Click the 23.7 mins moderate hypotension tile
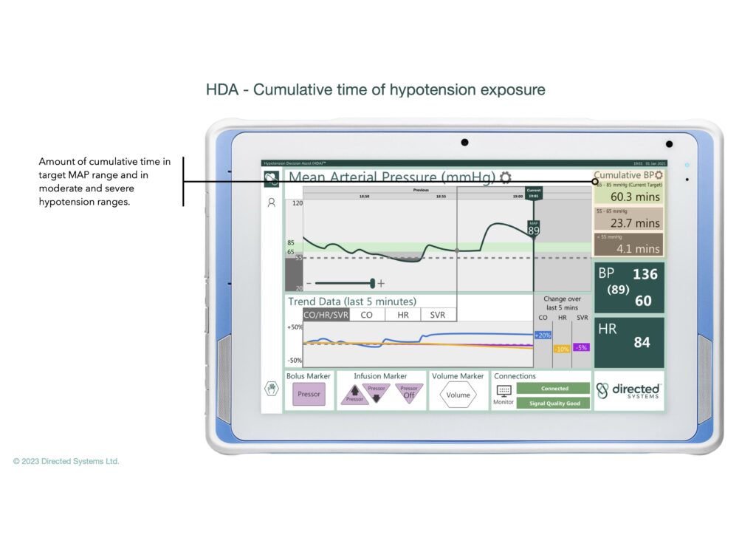This screenshot has width=756, height=535. click(x=629, y=219)
